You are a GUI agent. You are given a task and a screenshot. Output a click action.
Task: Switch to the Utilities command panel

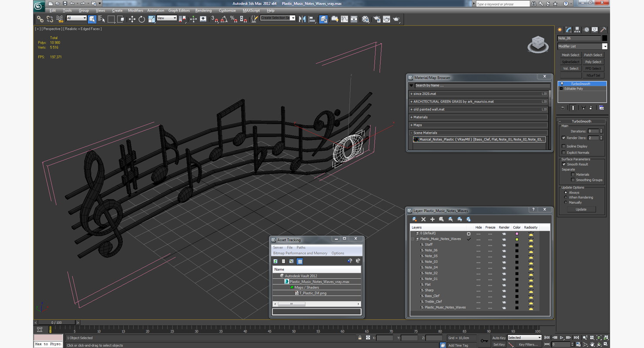click(x=603, y=30)
